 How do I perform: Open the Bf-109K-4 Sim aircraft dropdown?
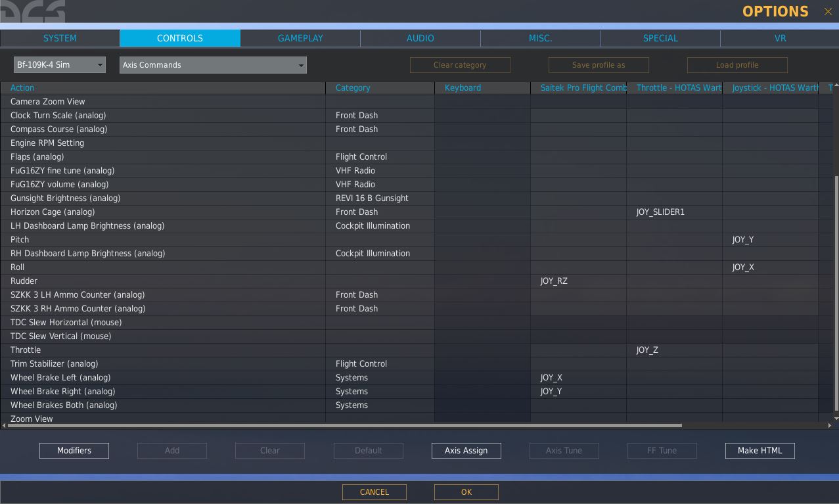point(60,64)
